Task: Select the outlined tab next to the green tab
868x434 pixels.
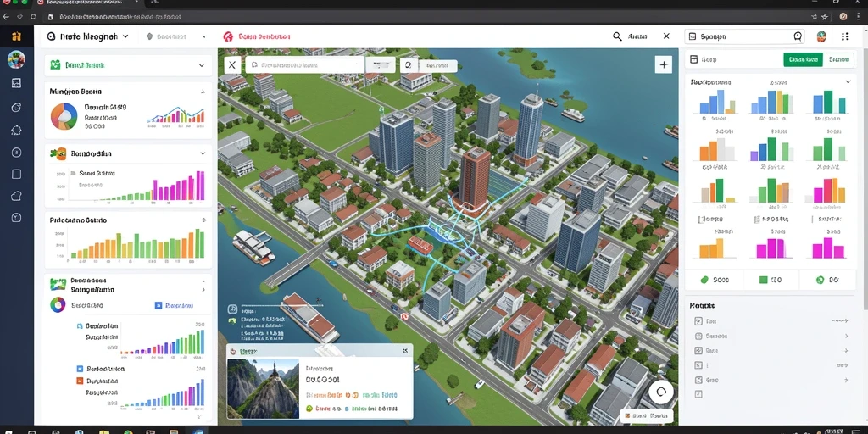Action: (x=838, y=59)
